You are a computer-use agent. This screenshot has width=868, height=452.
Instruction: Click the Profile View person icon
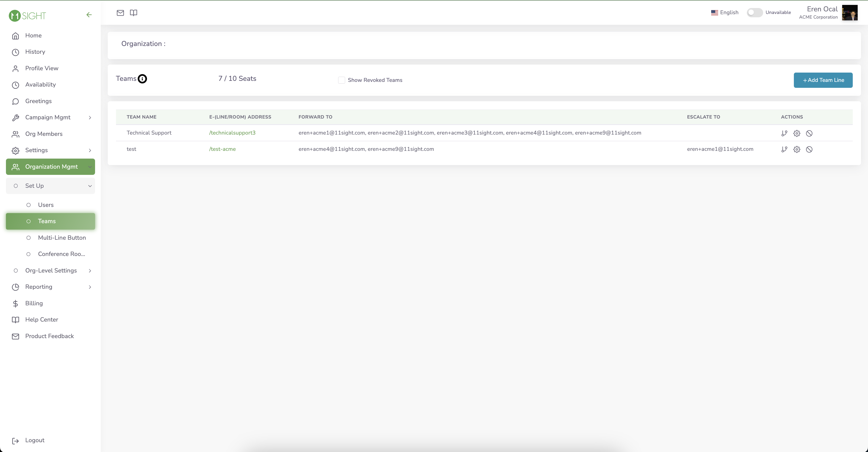click(16, 69)
